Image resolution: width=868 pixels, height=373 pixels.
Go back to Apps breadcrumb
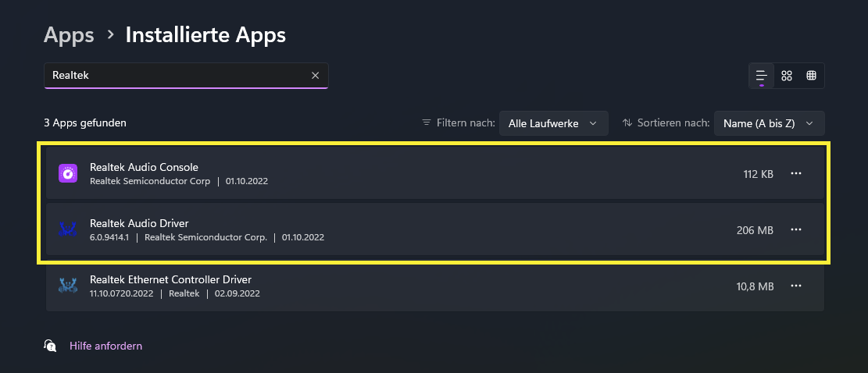(69, 35)
